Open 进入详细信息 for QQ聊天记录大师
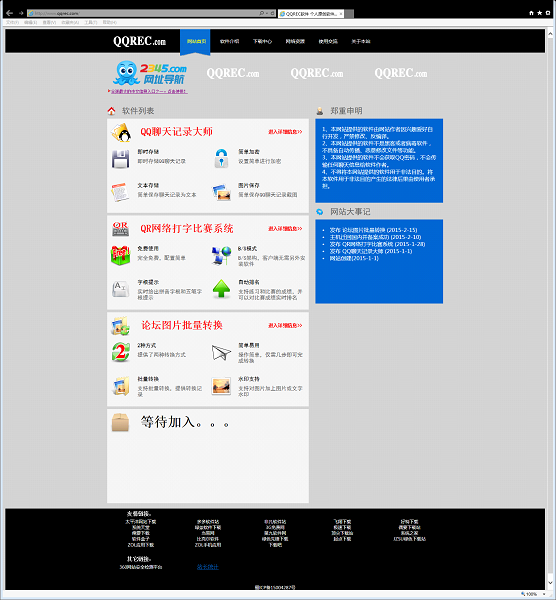The height and width of the screenshot is (600, 556). pos(285,132)
